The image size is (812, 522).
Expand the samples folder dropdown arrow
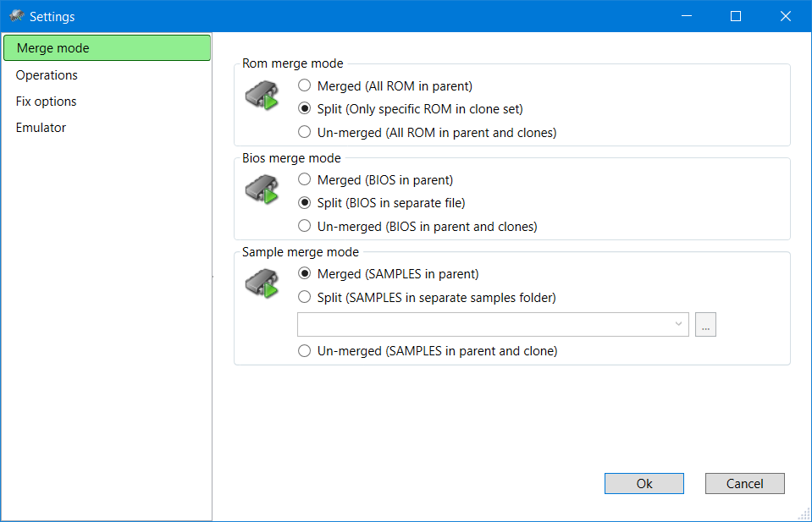click(678, 324)
